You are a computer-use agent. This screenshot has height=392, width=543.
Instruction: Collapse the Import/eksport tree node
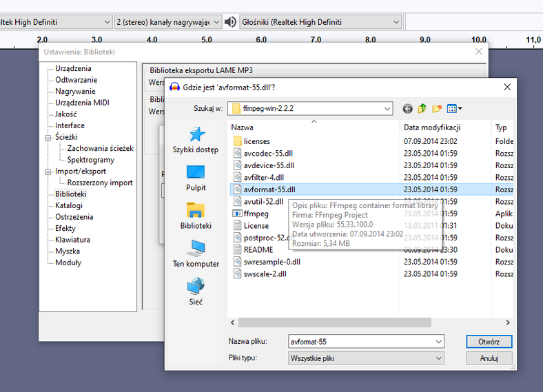pyautogui.click(x=49, y=172)
